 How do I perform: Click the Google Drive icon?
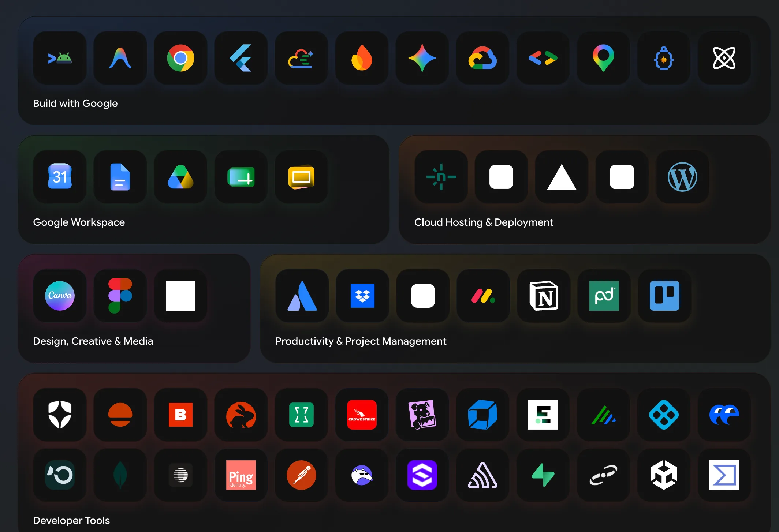[x=180, y=177]
